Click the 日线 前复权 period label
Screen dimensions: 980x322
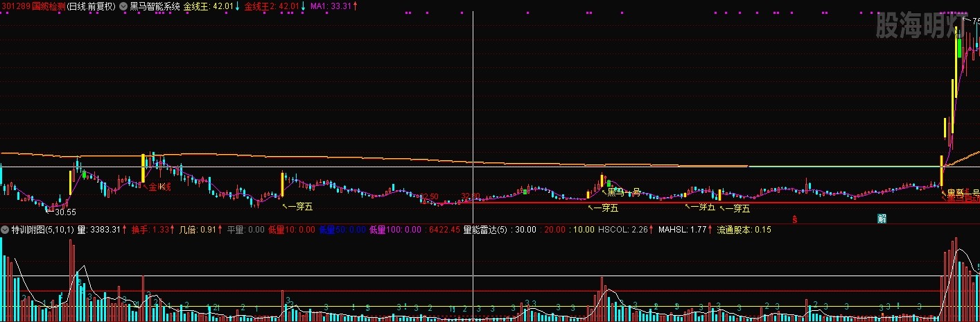coord(91,6)
